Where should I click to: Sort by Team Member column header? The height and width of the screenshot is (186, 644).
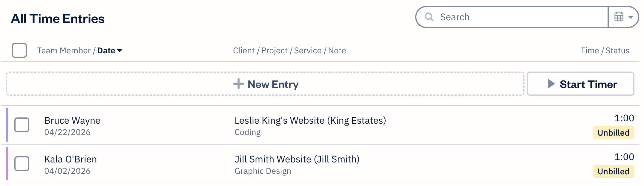coord(64,51)
